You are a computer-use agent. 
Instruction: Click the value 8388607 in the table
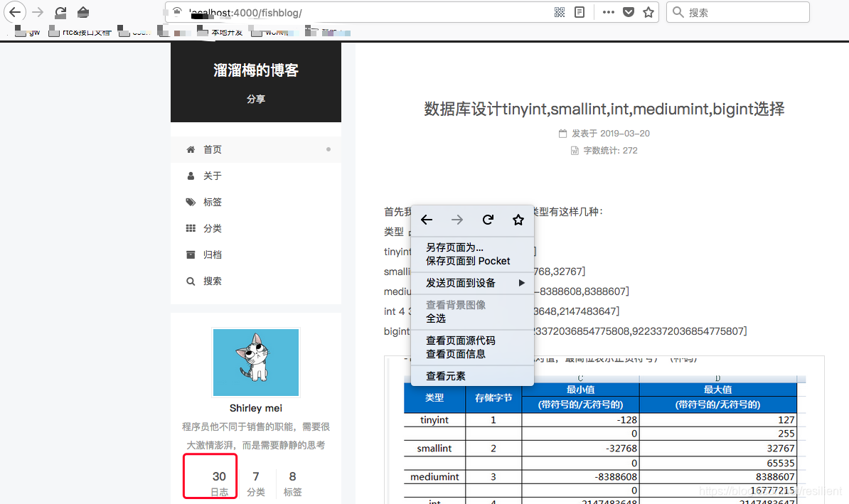775,477
